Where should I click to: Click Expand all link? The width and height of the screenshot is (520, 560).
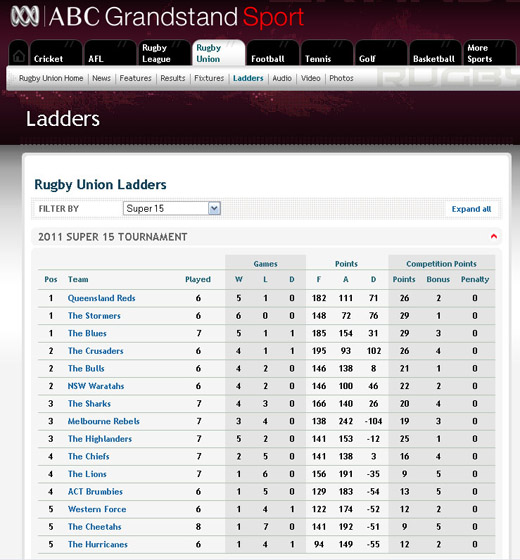[471, 209]
